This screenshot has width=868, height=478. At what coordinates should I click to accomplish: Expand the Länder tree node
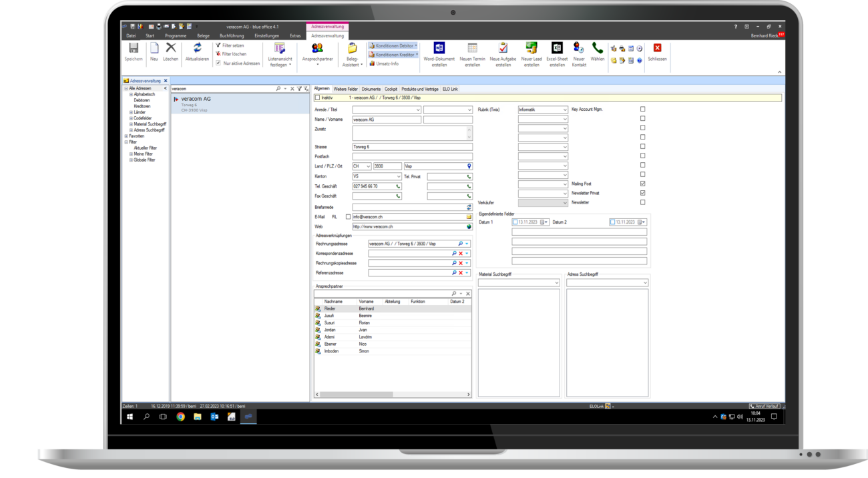click(x=131, y=112)
